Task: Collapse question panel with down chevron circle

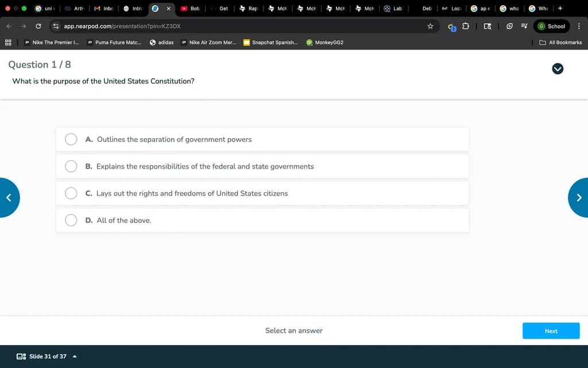Action: pyautogui.click(x=558, y=69)
